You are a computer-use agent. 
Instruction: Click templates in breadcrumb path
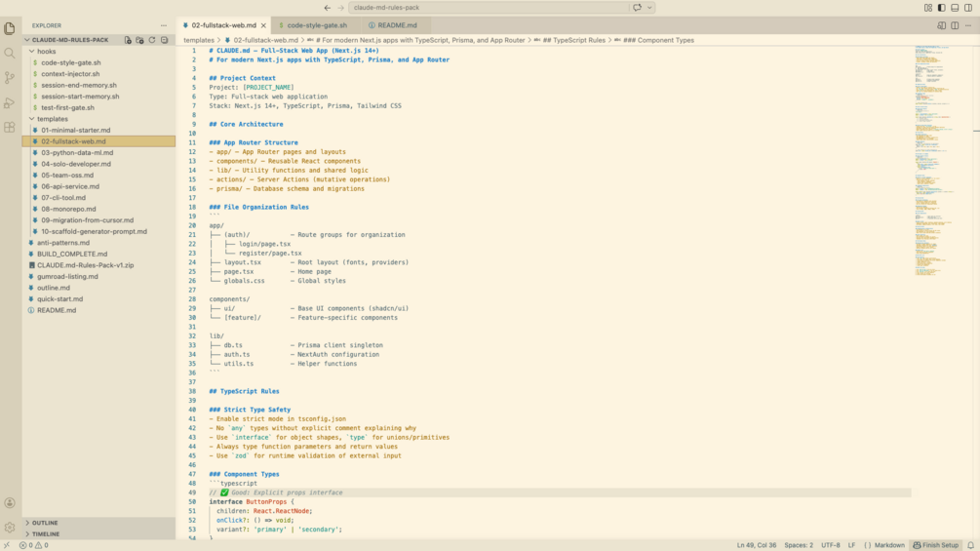click(199, 40)
